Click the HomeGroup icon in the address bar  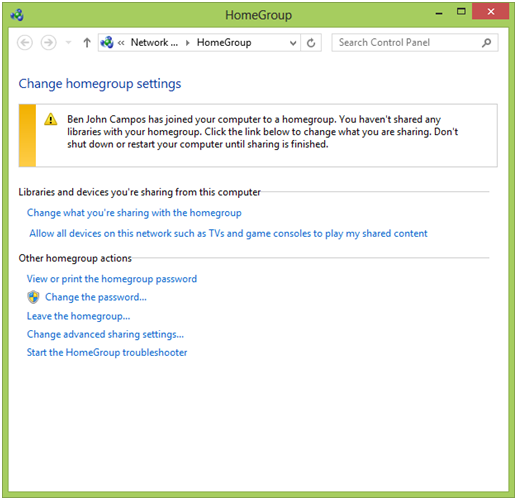[x=107, y=42]
